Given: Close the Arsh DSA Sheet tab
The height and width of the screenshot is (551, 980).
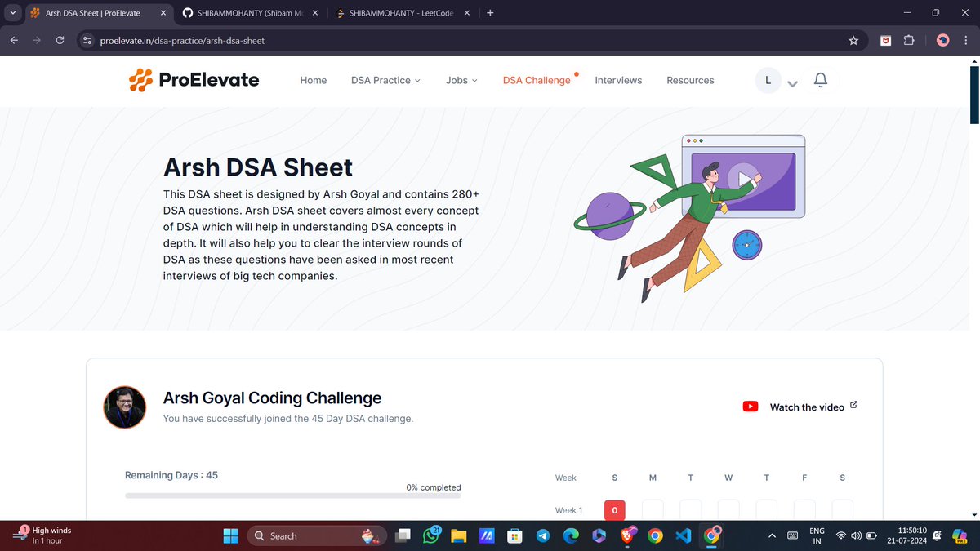Looking at the screenshot, I should tap(164, 13).
